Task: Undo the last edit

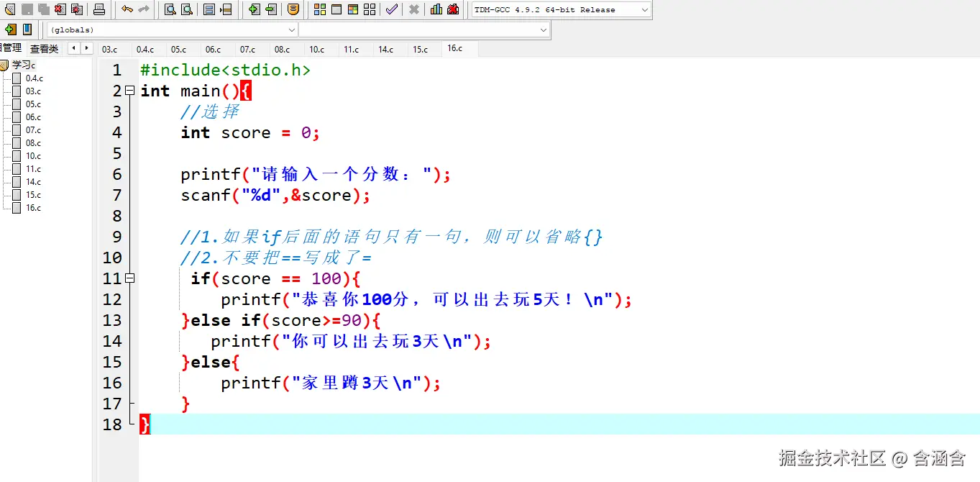Action: pos(127,9)
